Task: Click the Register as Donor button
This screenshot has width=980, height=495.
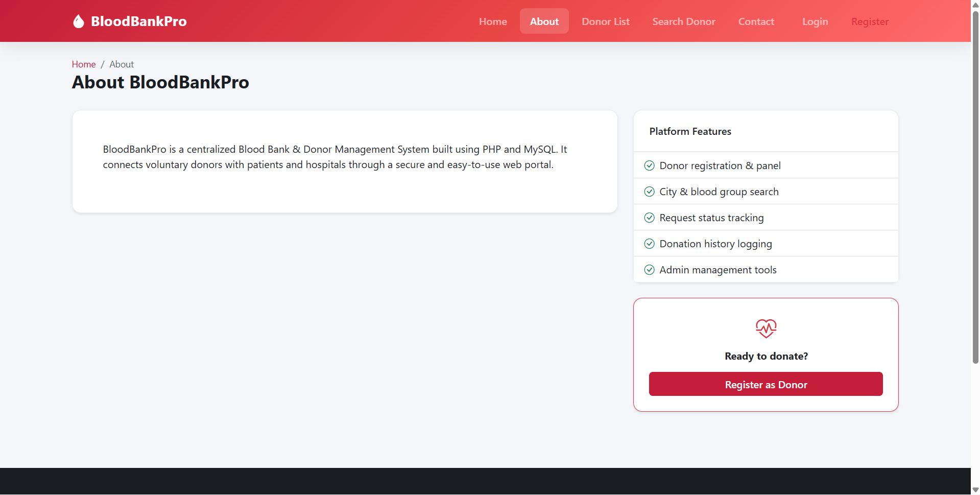Action: tap(766, 384)
